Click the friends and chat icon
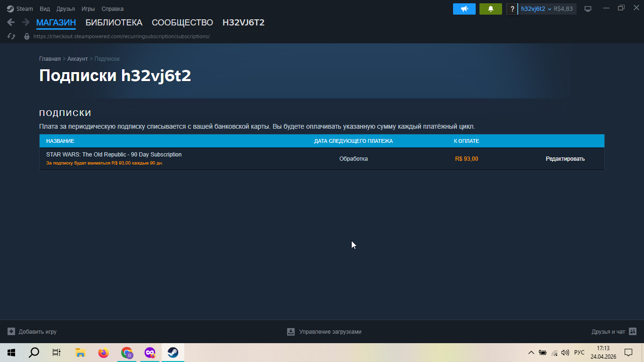The height and width of the screenshot is (362, 644). [x=633, y=332]
